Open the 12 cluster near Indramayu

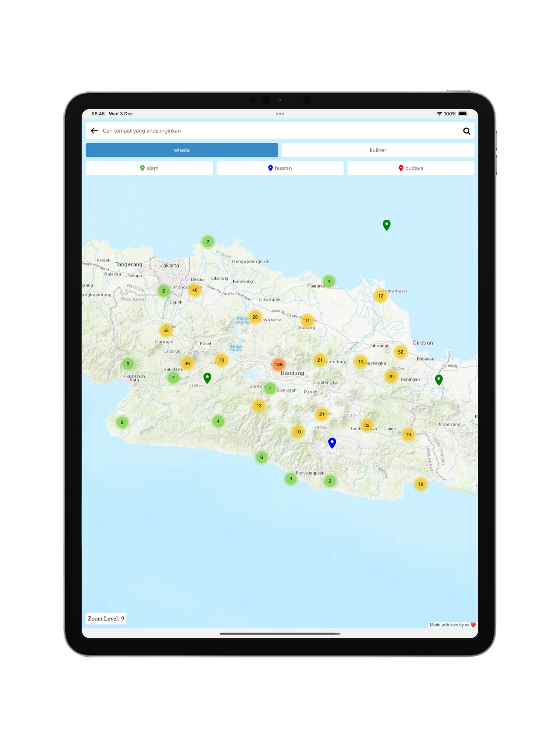point(380,296)
